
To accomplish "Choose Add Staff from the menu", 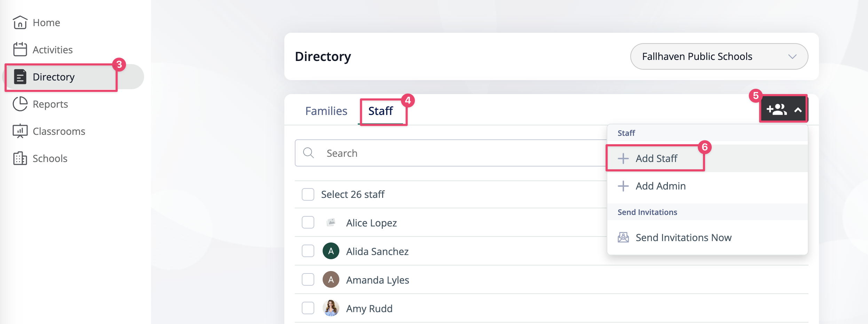I will point(656,159).
